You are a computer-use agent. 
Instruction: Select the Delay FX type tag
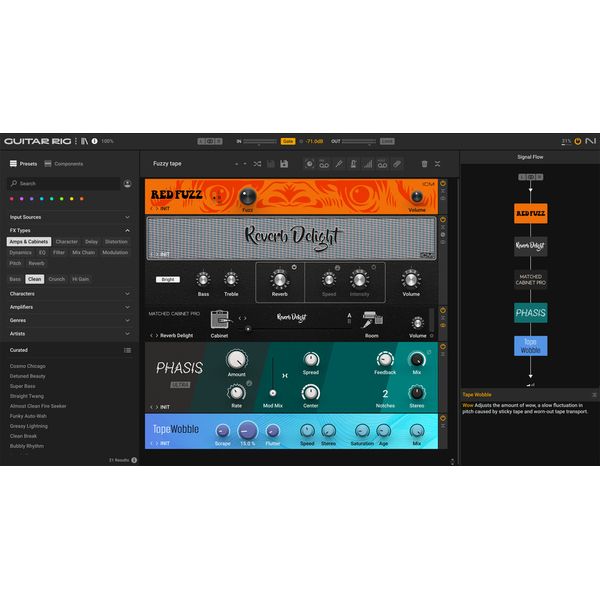(91, 242)
